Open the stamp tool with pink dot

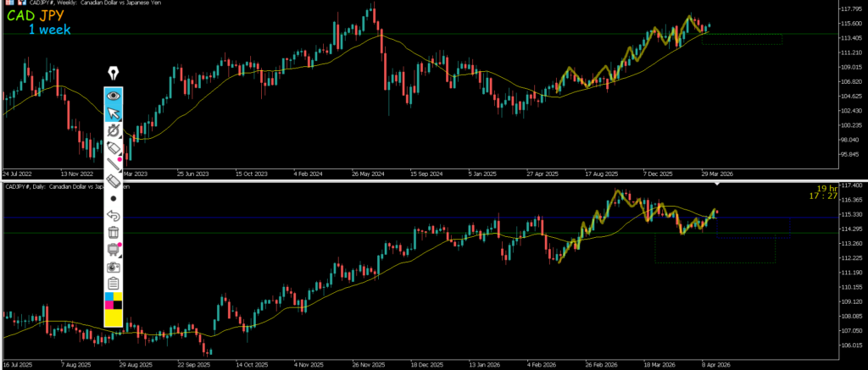tap(113, 249)
